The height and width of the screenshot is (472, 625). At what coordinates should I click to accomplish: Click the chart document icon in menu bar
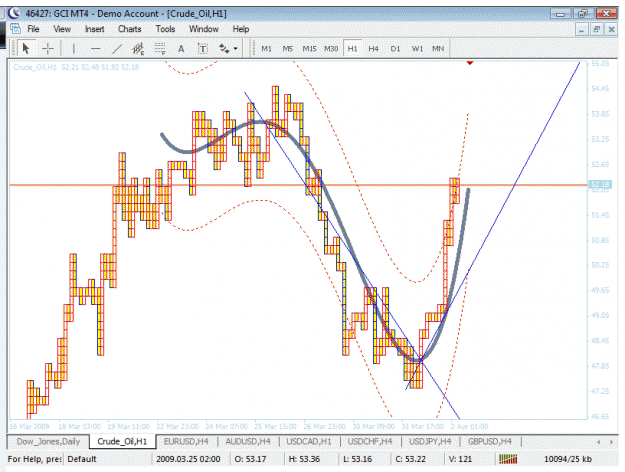click(16, 29)
